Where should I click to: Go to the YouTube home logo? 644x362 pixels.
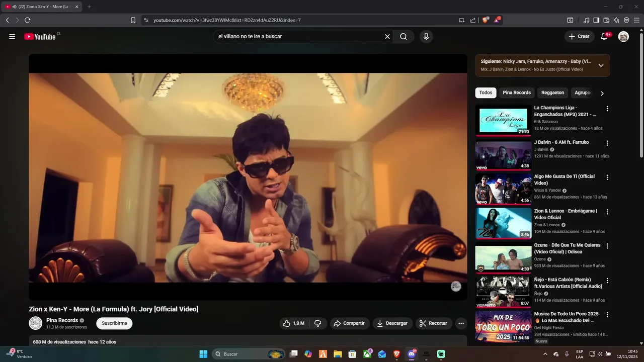40,36
